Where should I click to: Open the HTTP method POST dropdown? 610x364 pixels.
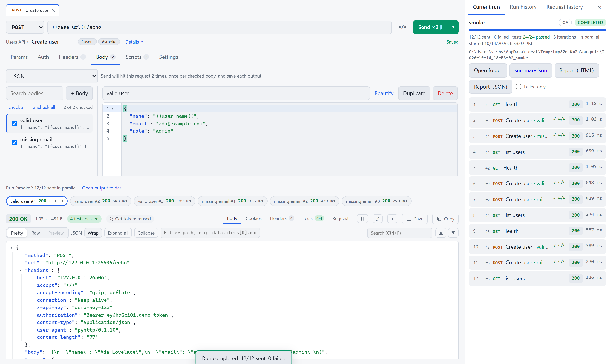[25, 27]
